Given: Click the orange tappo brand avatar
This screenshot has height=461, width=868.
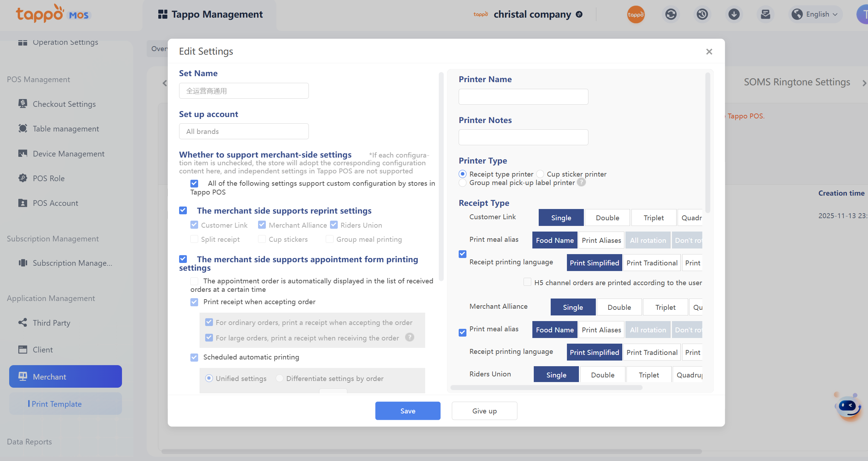Looking at the screenshot, I should [636, 14].
